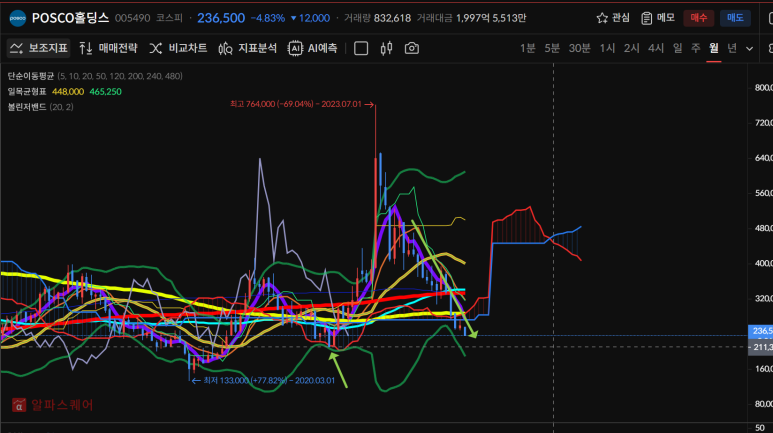Click the 005490 stock code
Screen dimensions: 773x433
(x=132, y=18)
